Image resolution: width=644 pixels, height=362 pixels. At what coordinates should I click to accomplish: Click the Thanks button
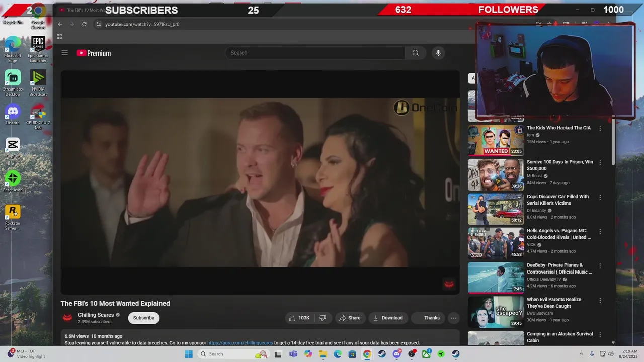click(x=428, y=318)
